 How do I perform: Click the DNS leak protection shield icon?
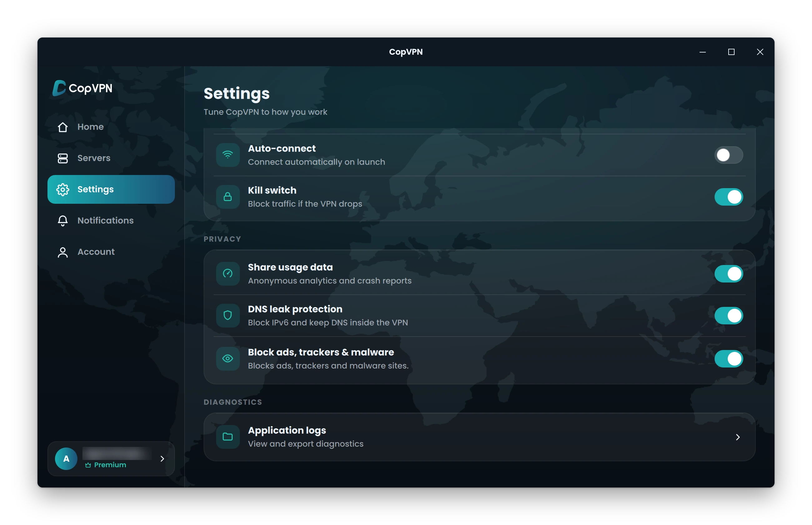click(x=228, y=316)
